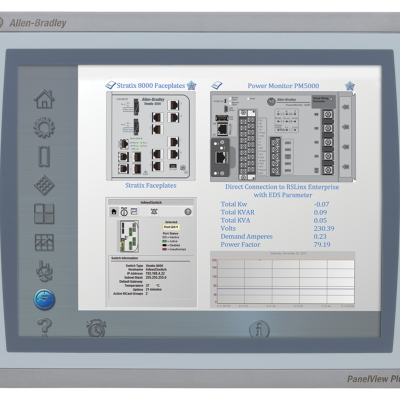Click the Power Monitor PM5000 title
The height and width of the screenshot is (400, 400).
click(x=283, y=86)
